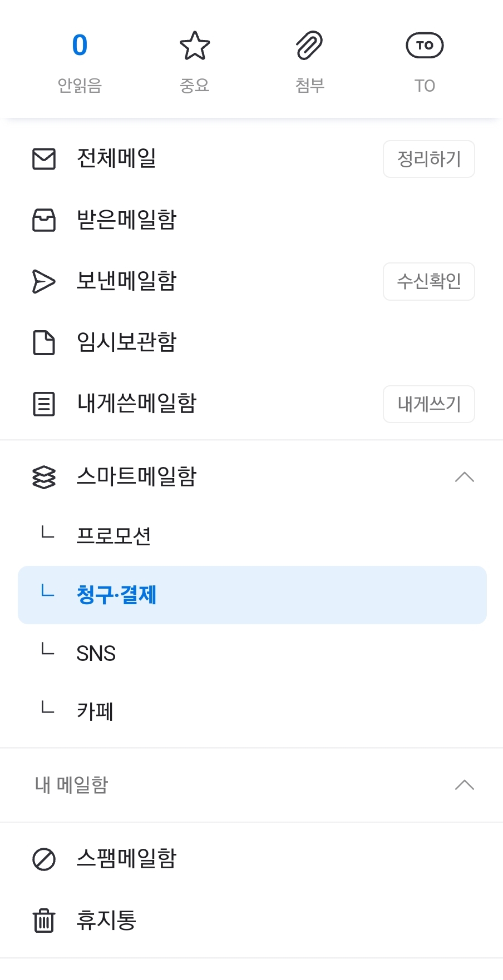Click the blocked circle icon for 스팸메일함
The image size is (503, 980).
pyautogui.click(x=44, y=859)
